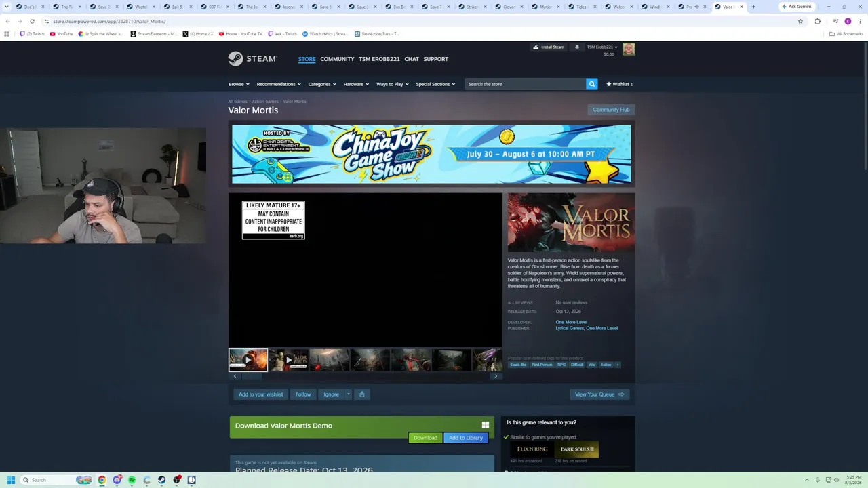Click the ChinaJoy Game Show banner
Screen dimensions: 868x488
tap(431, 154)
